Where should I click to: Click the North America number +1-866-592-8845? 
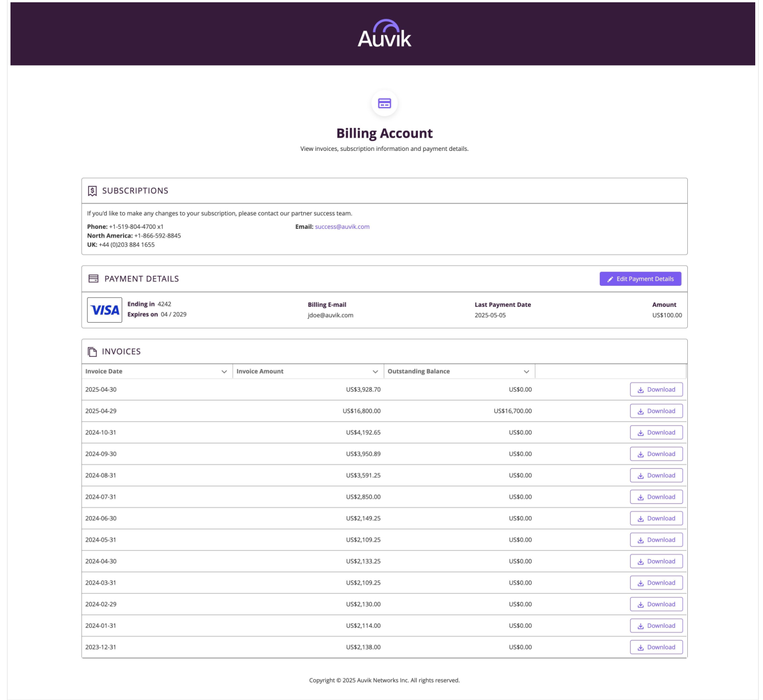click(x=157, y=236)
